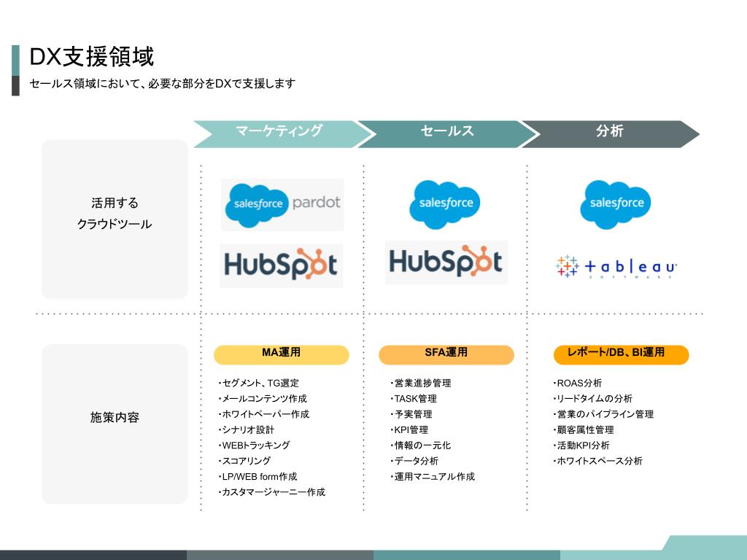747x560 pixels.
Task: Click the LP/WEB form作成 bullet
Action: [x=258, y=476]
